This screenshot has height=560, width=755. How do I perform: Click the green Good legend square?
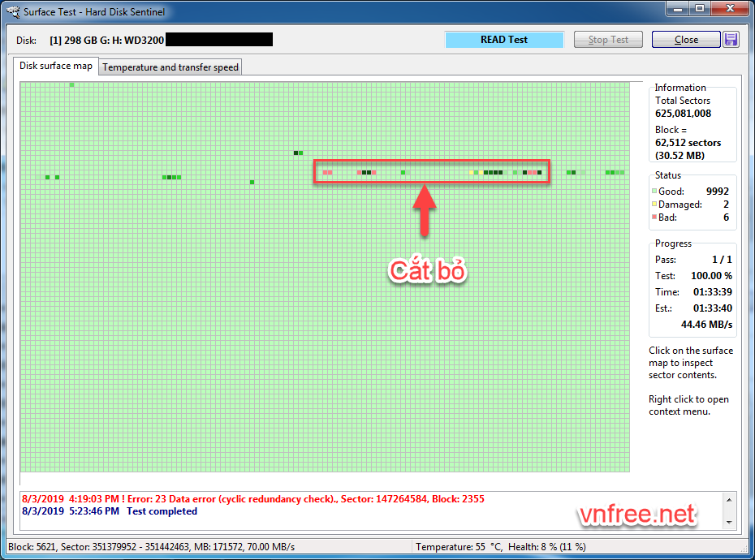(x=654, y=192)
